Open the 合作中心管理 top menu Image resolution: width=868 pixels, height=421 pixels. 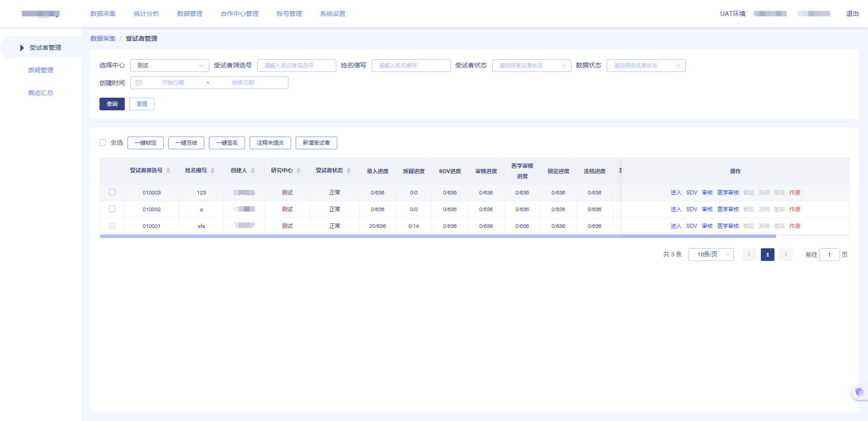240,14
